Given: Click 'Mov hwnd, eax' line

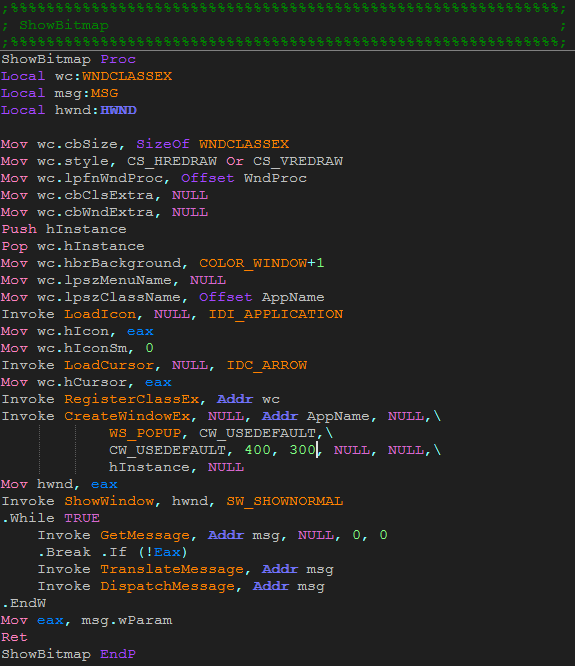Looking at the screenshot, I should click(59, 484).
